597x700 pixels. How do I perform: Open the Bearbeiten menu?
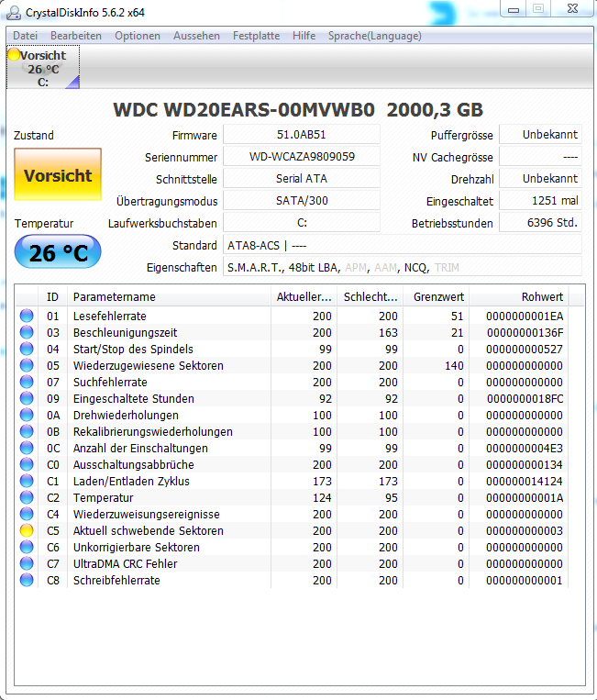(76, 36)
